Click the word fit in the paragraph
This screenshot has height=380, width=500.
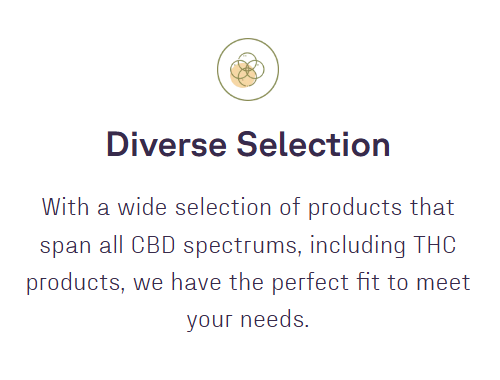[368, 282]
